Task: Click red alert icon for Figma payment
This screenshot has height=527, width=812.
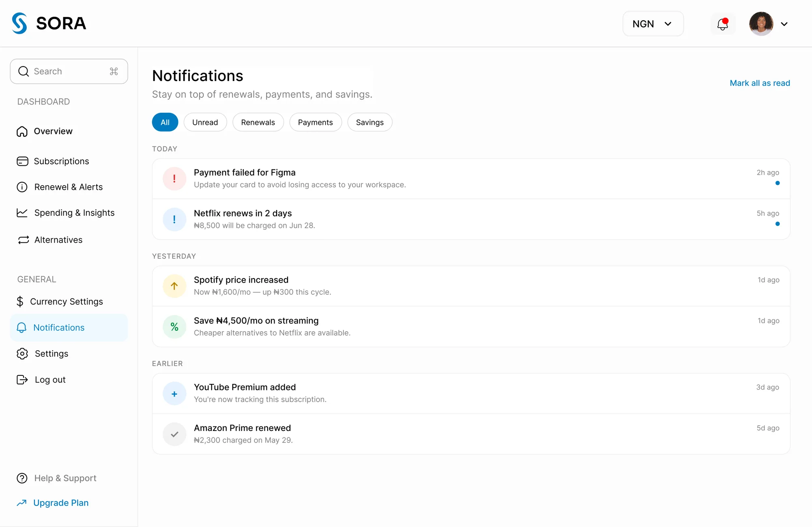Action: click(174, 179)
